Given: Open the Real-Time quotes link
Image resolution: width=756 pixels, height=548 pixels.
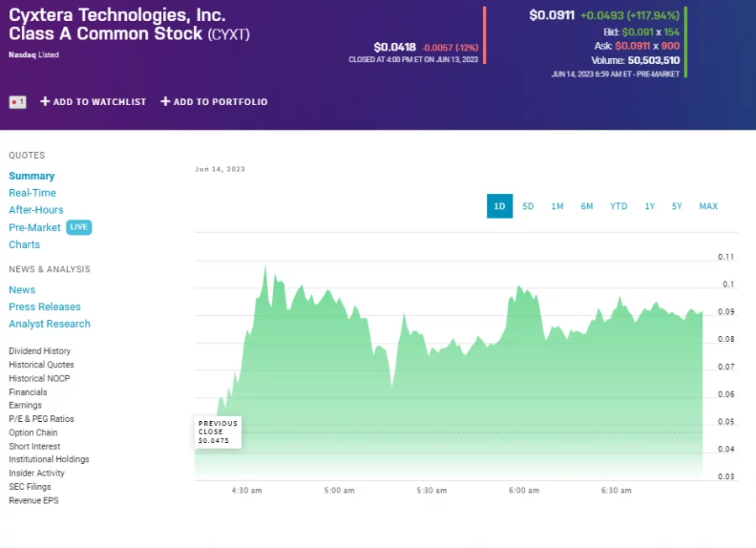Looking at the screenshot, I should 32,193.
